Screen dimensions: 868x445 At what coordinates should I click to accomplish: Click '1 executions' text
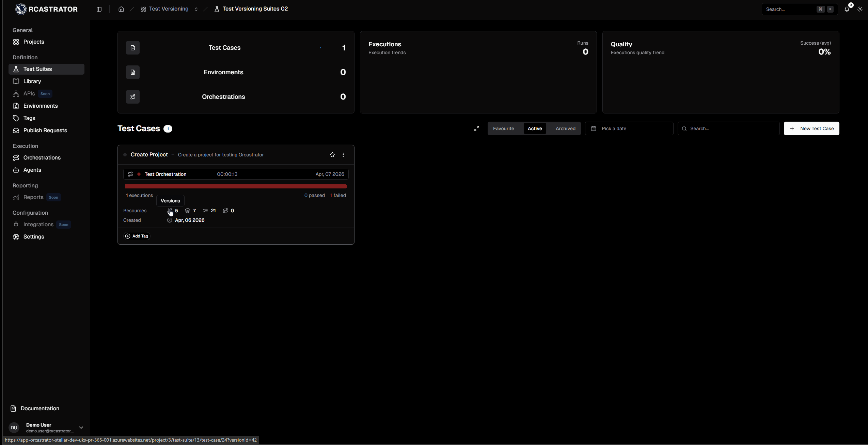pos(139,195)
